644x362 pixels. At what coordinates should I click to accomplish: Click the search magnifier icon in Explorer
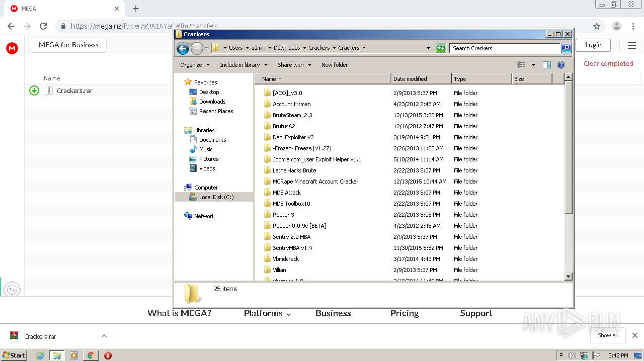566,48
